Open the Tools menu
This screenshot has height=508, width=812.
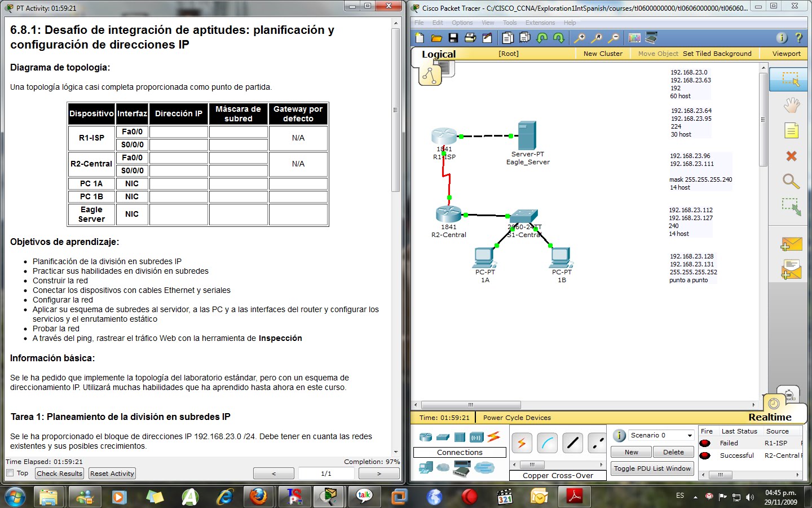pos(510,23)
